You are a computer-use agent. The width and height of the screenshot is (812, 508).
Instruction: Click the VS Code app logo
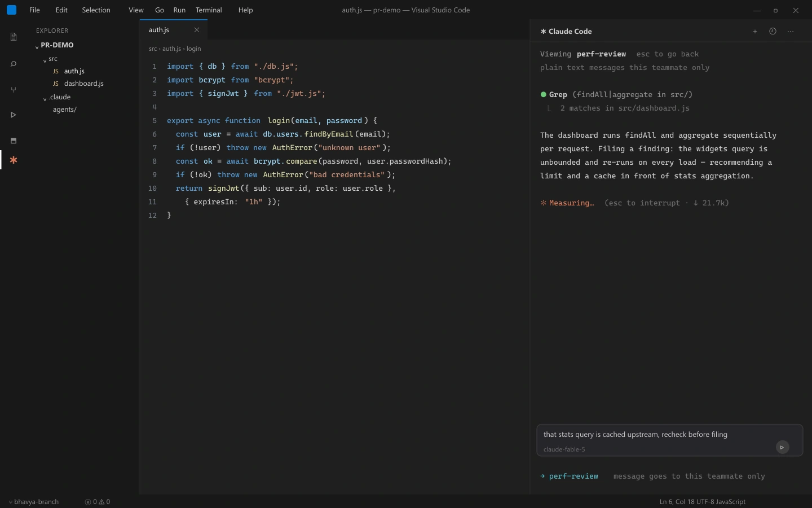point(11,10)
